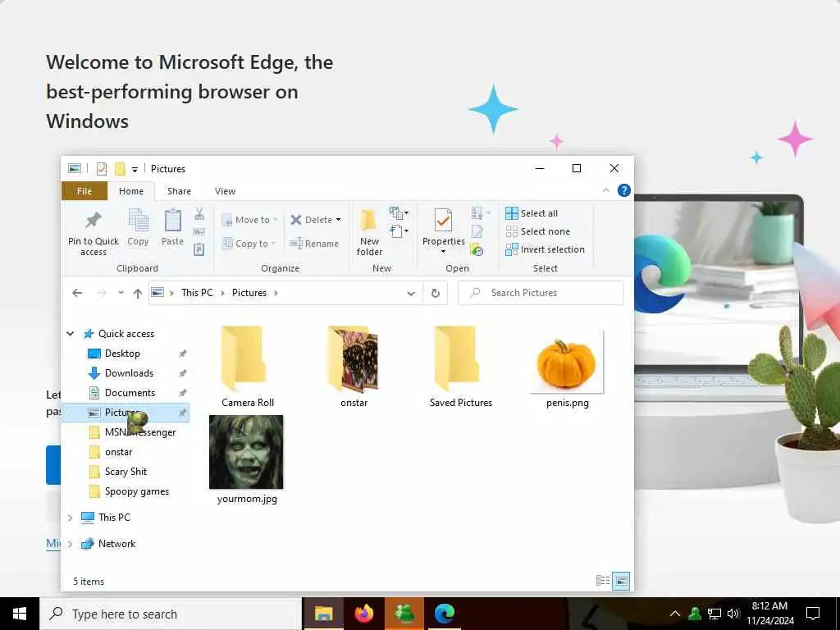The image size is (840, 630).
Task: Select Downloads in Quick access
Action: click(129, 373)
